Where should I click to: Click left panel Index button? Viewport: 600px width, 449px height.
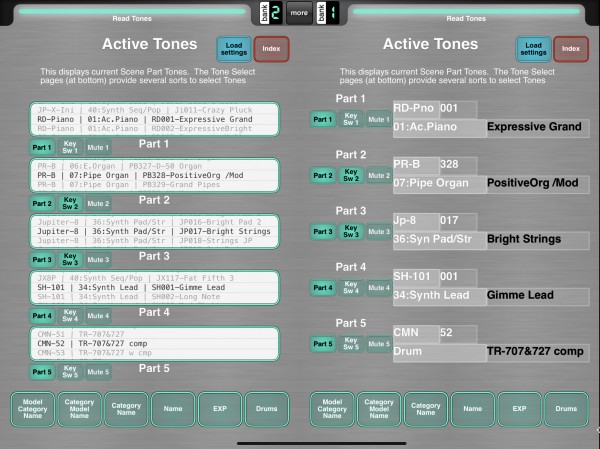pyautogui.click(x=271, y=49)
